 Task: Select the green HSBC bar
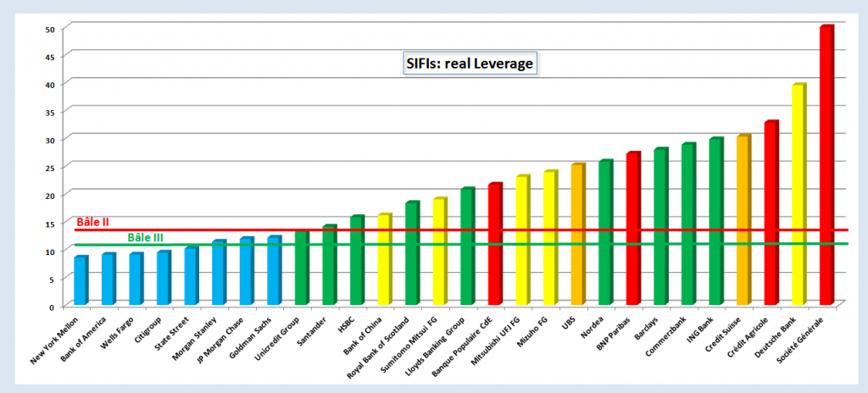coord(357,260)
